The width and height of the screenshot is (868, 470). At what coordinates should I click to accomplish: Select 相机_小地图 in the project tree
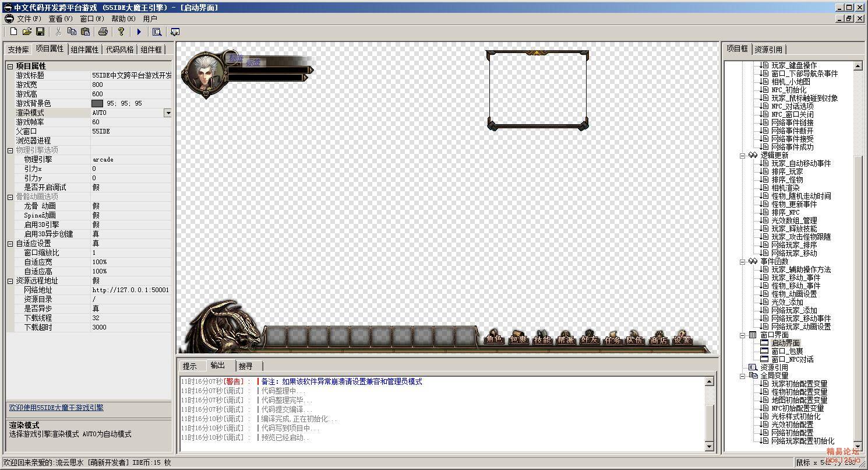(791, 82)
